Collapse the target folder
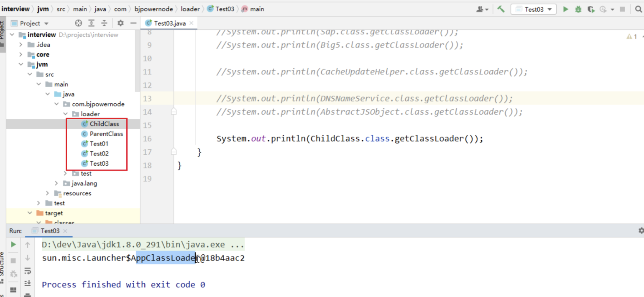Image resolution: width=644 pixels, height=297 pixels. click(x=30, y=213)
